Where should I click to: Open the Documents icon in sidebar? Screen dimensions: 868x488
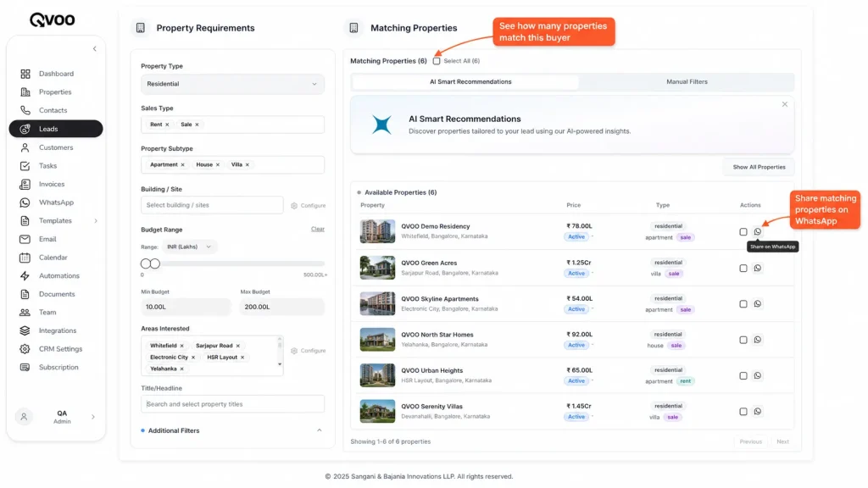pyautogui.click(x=25, y=294)
